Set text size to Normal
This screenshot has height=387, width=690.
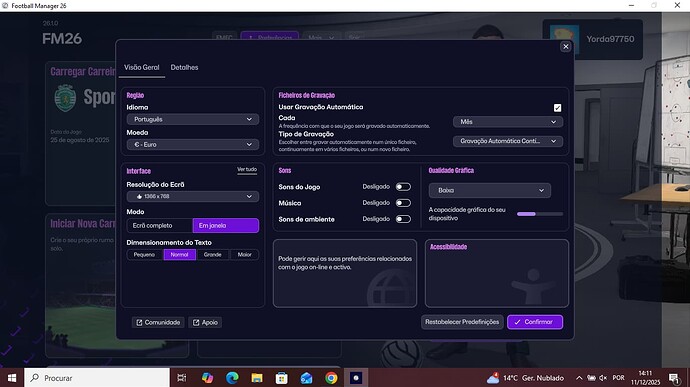point(180,254)
